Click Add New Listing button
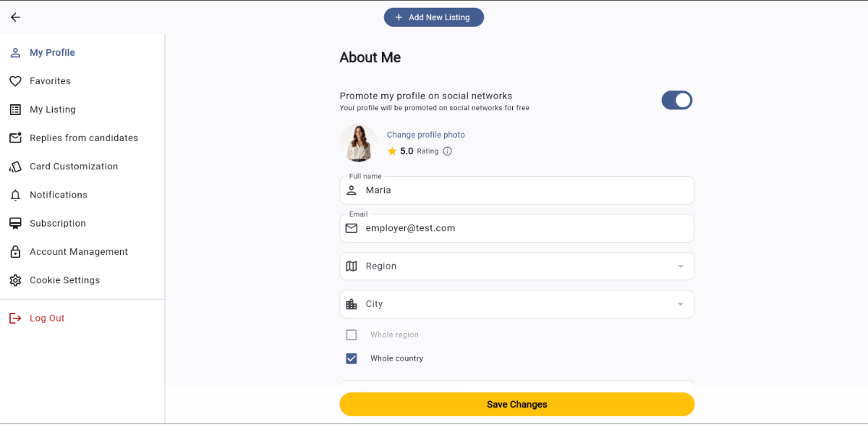The image size is (868, 425). point(434,17)
